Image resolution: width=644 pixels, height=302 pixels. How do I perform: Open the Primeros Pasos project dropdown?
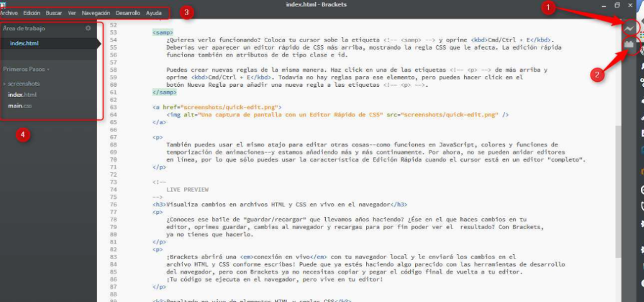(x=26, y=69)
